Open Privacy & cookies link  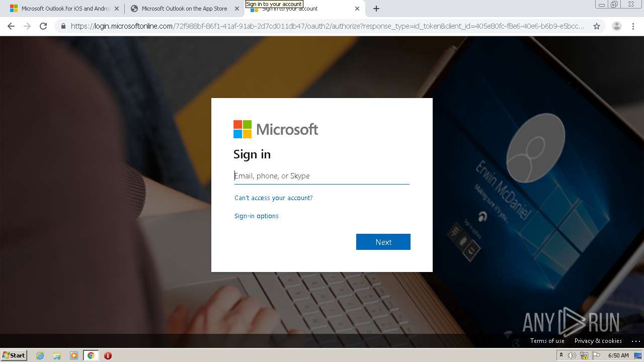[598, 340]
